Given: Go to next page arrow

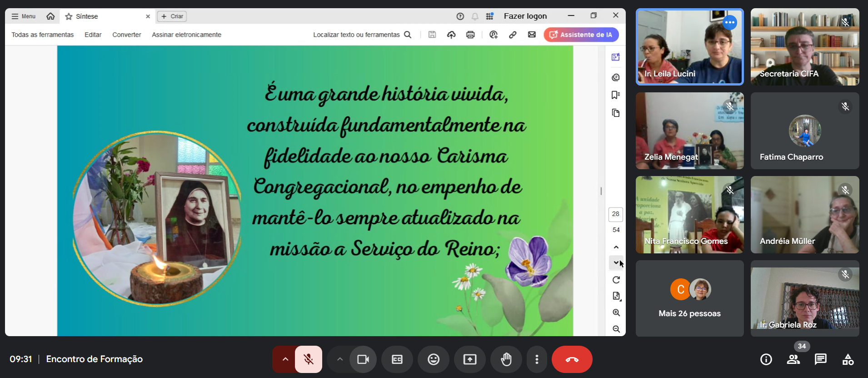Looking at the screenshot, I should point(616,262).
